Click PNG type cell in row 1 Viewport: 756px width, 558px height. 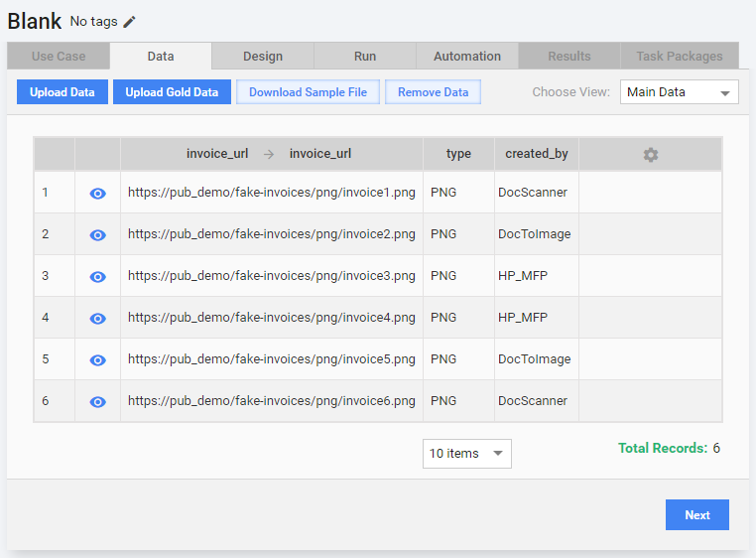(x=458, y=192)
